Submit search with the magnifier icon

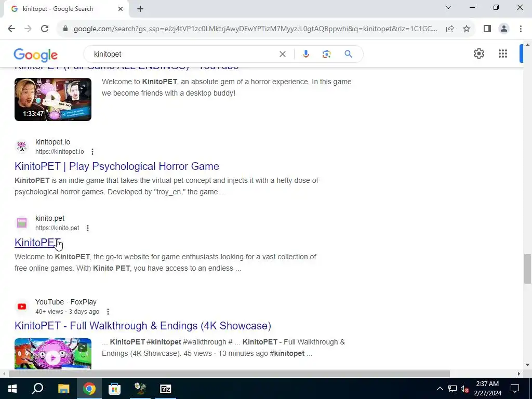(x=348, y=54)
